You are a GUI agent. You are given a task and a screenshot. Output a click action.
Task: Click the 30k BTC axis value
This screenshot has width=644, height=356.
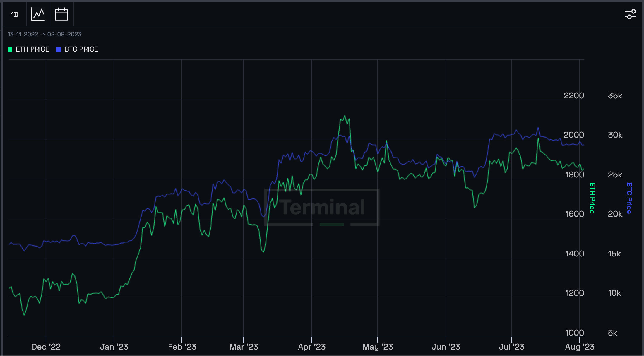pyautogui.click(x=615, y=135)
